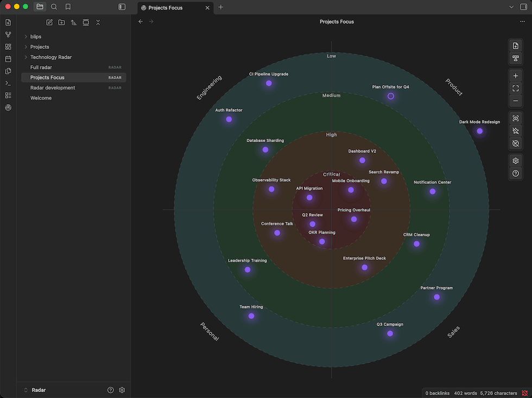This screenshot has width=532, height=398.
Task: Select the CI Pipeline Upgrade blip
Action: pyautogui.click(x=269, y=83)
